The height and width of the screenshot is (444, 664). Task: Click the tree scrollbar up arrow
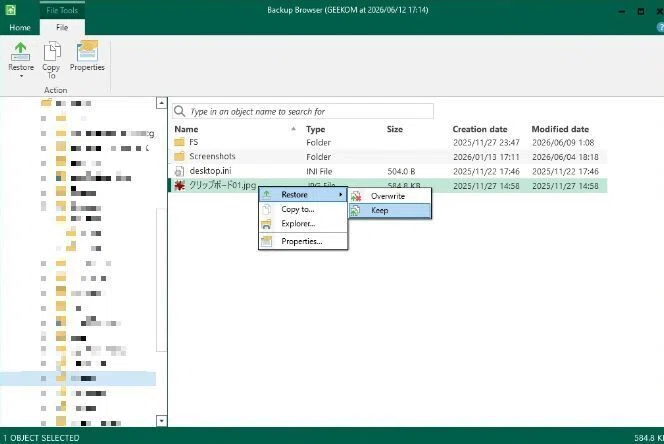(x=161, y=103)
